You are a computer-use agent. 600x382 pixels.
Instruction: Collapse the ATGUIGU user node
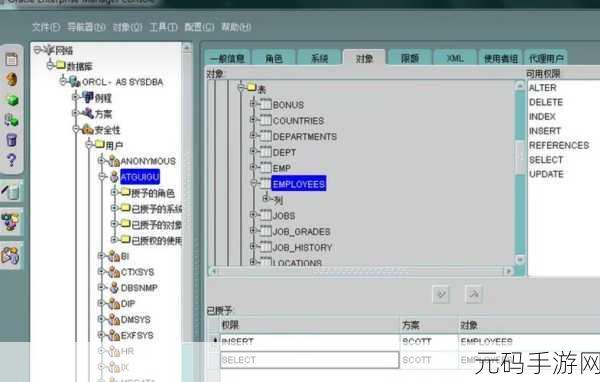[102, 176]
